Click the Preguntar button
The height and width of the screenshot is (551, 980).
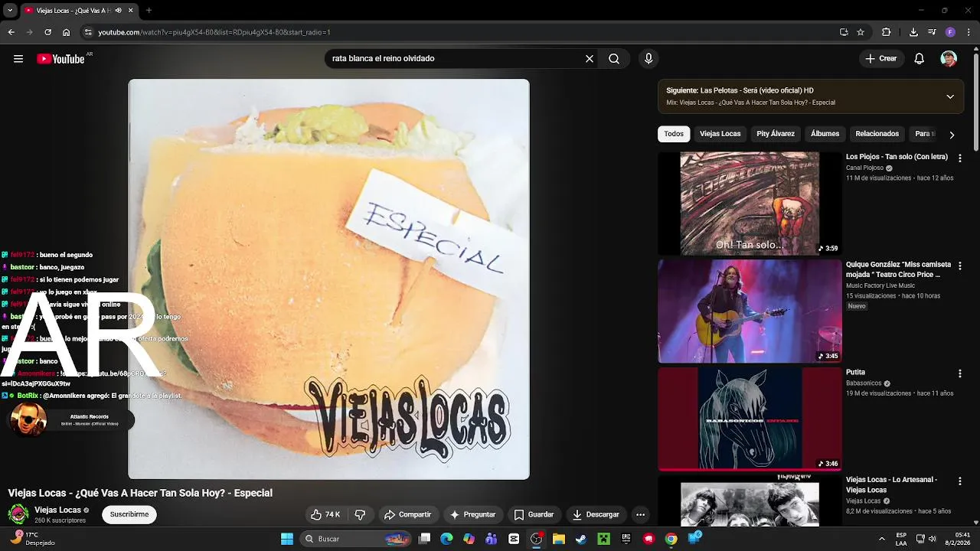(473, 514)
